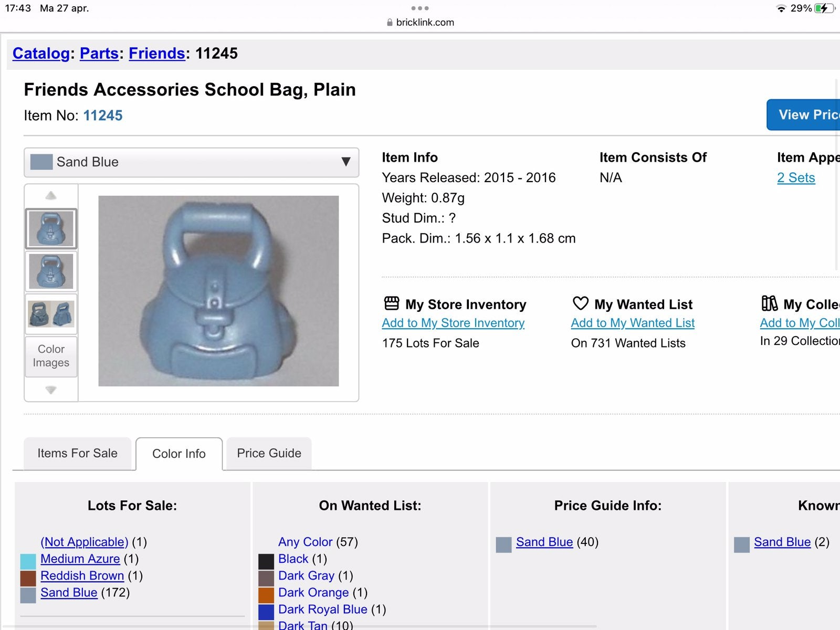Open Dark Orange wanted list link
The width and height of the screenshot is (840, 630).
tap(313, 592)
